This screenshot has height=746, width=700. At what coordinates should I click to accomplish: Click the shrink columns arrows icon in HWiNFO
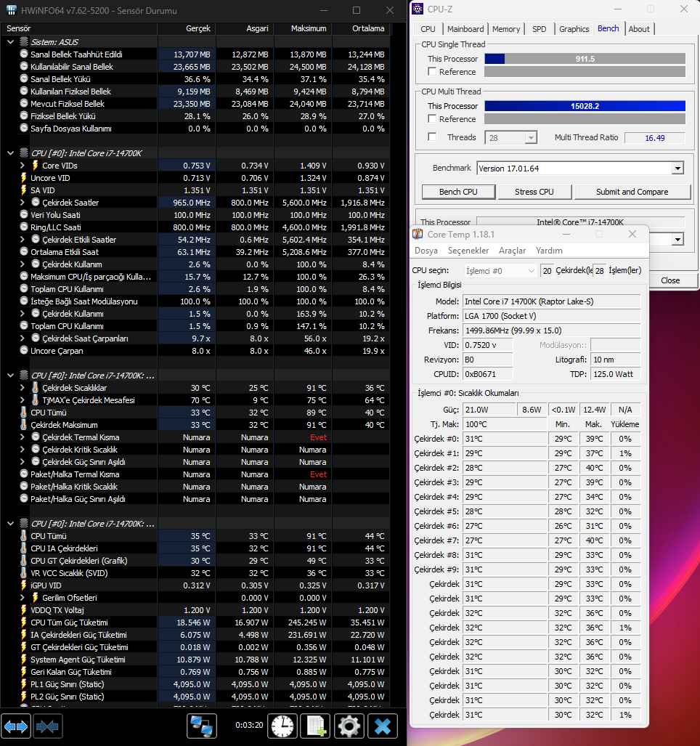pyautogui.click(x=46, y=726)
